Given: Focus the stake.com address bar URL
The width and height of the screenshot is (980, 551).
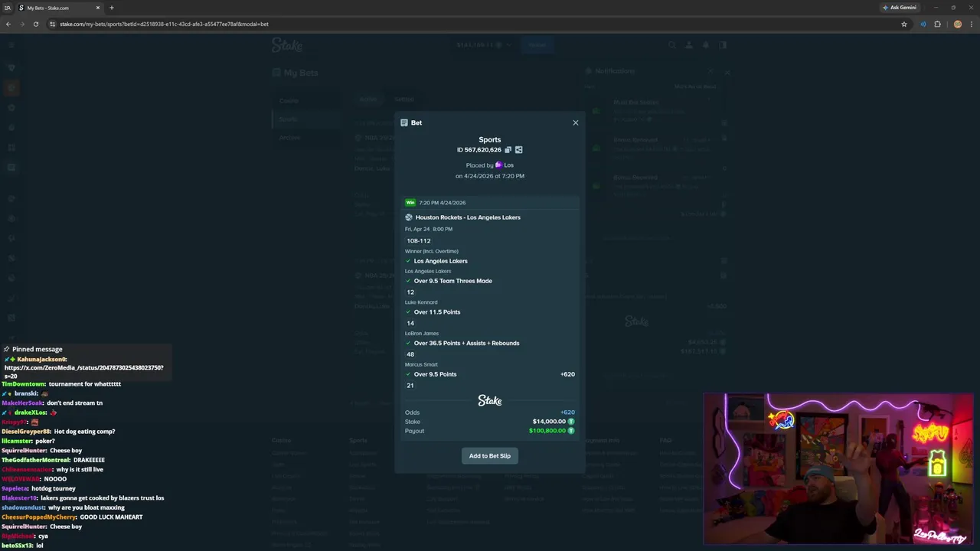Looking at the screenshot, I should pos(164,24).
